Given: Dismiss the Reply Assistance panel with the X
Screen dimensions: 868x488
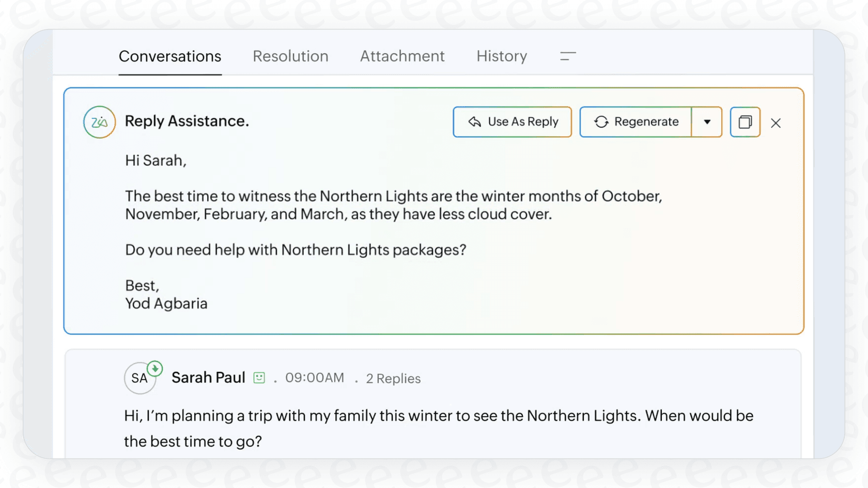Looking at the screenshot, I should 776,123.
